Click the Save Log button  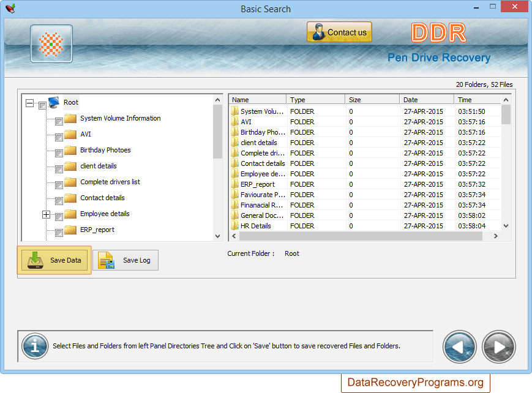[x=126, y=260]
